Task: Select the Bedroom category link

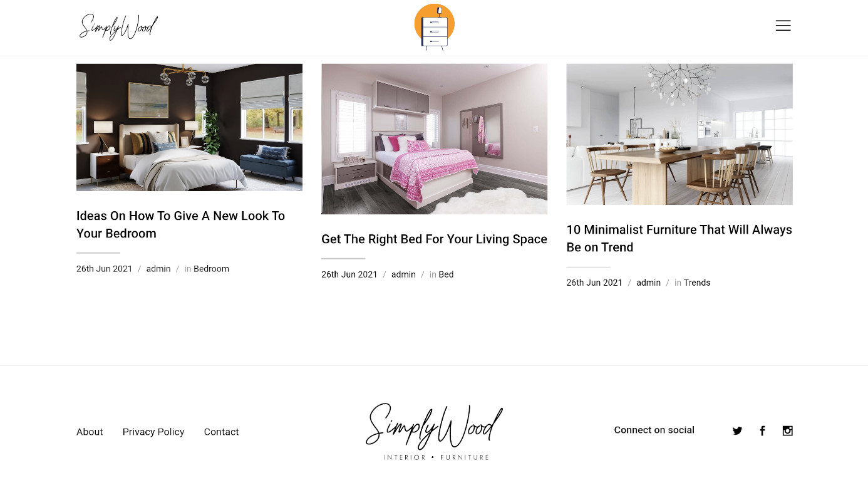Action: [x=211, y=269]
